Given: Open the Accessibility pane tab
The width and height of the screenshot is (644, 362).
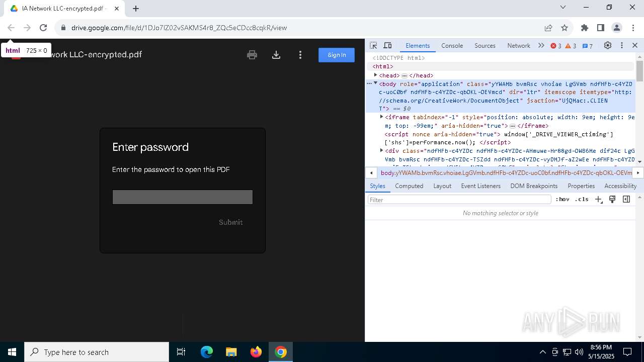Looking at the screenshot, I should pos(620,186).
